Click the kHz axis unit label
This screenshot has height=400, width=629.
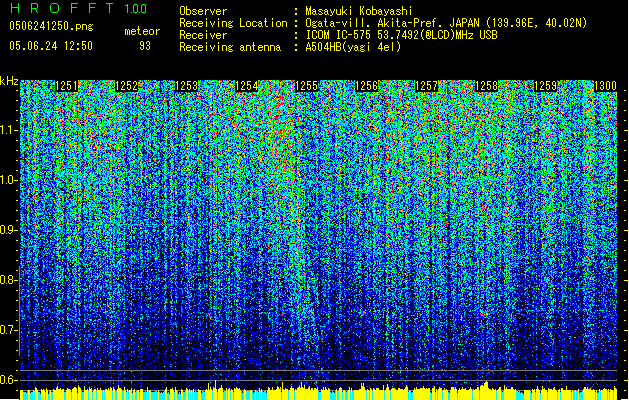[x=9, y=81]
